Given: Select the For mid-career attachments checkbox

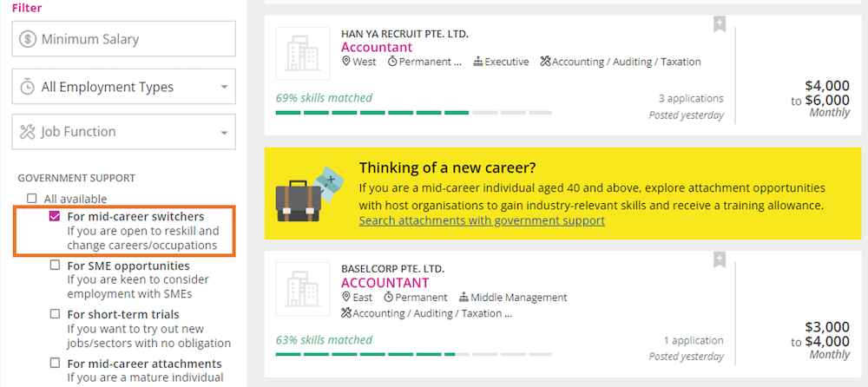Looking at the screenshot, I should 55,364.
